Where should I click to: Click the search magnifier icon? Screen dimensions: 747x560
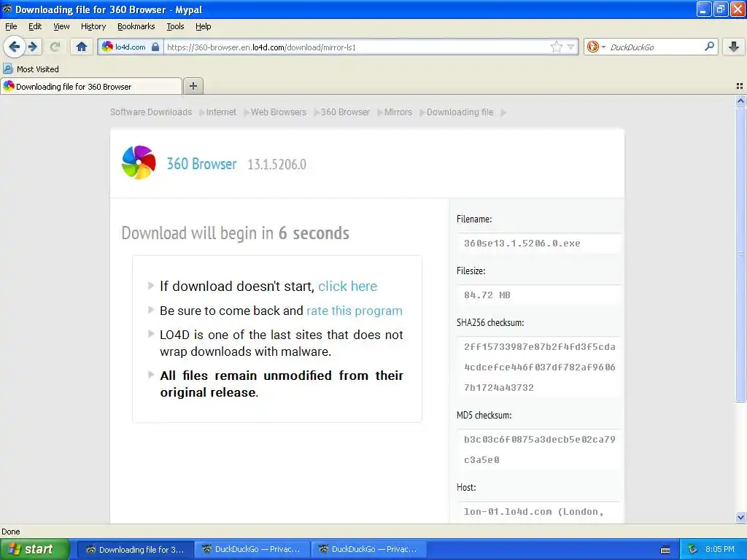(709, 47)
